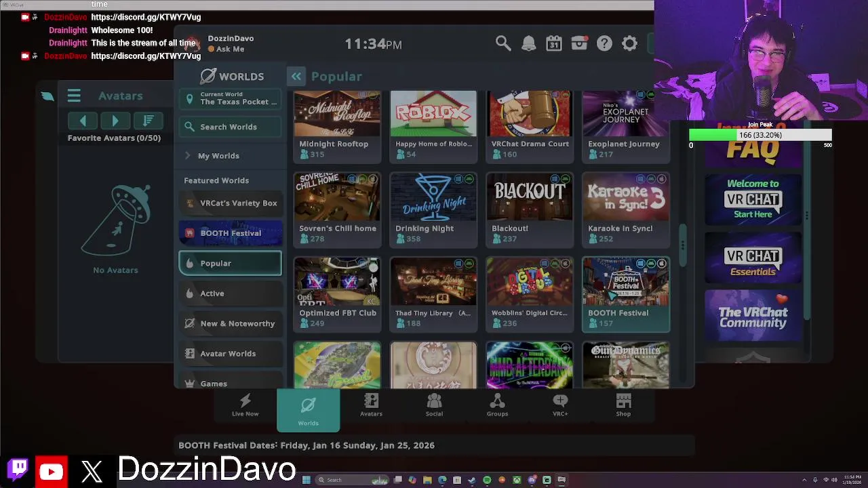Go to next avatar page arrow
Screen dimensions: 868x488
click(115, 121)
